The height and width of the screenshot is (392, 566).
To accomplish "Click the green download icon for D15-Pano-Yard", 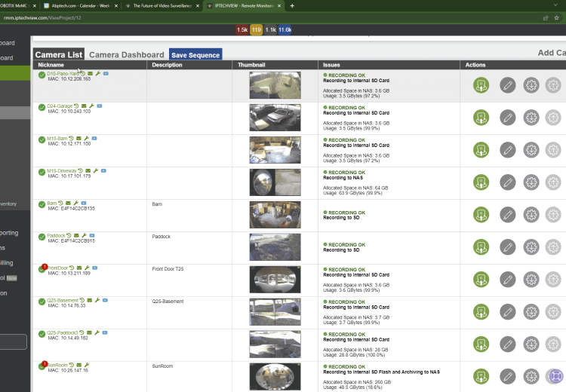I will 481,85.
